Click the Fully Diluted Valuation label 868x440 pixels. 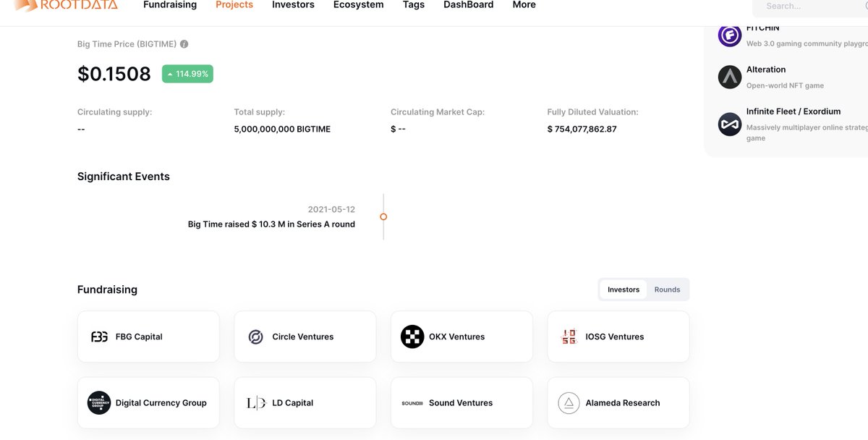coord(592,112)
